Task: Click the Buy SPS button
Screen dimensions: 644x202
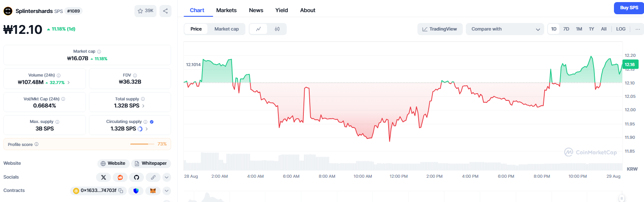Action: point(629,8)
